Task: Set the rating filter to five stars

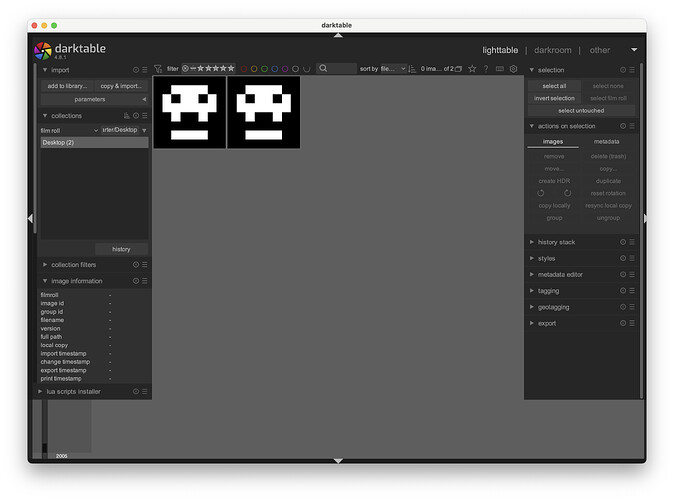Action: pos(231,68)
